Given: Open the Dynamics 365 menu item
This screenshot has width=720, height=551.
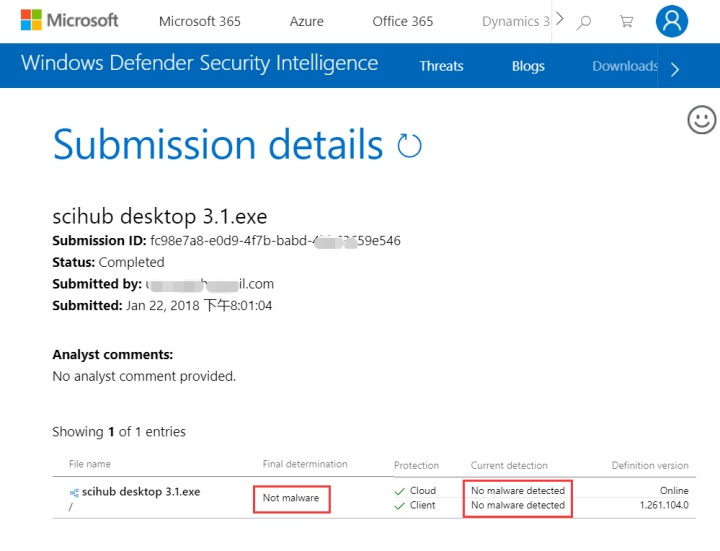Looking at the screenshot, I should click(x=516, y=21).
